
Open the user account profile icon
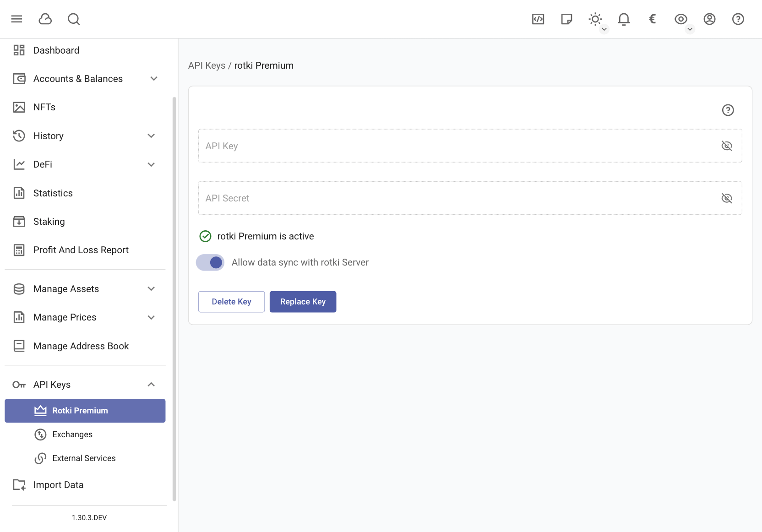click(x=709, y=19)
